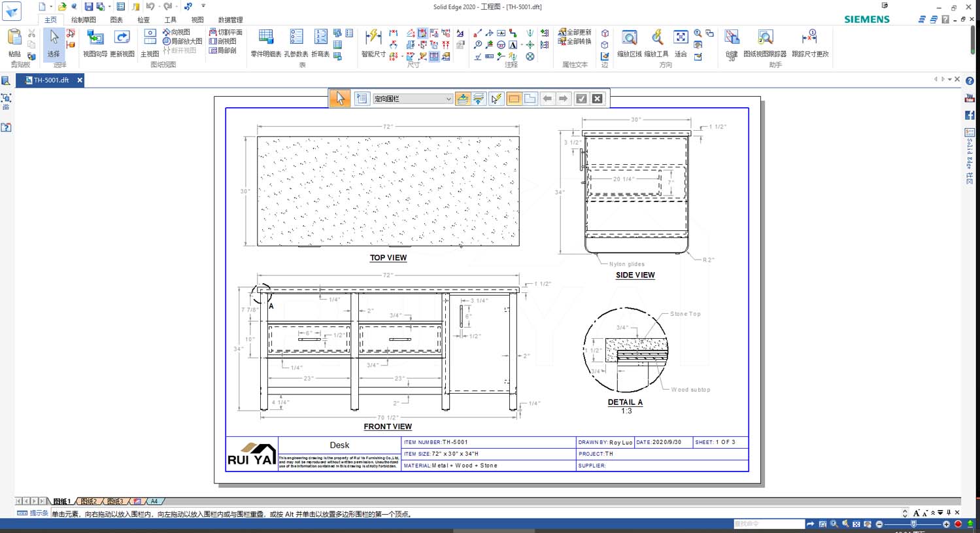Open Track Dimension Changes (跟踪尺寸更改)

810,43
